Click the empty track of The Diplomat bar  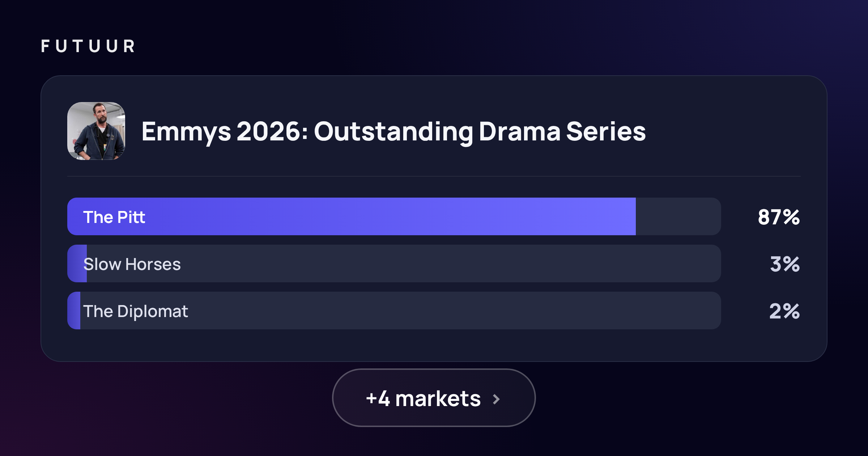point(401,311)
